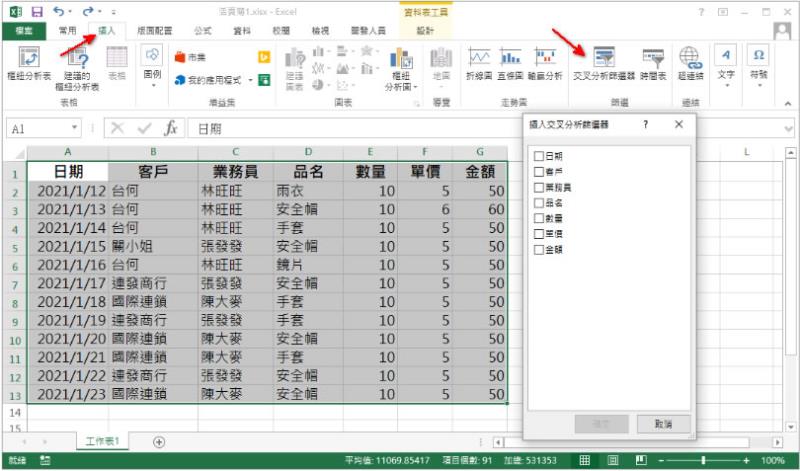Switch to the Page Layout (版面配置) tab

tap(155, 31)
